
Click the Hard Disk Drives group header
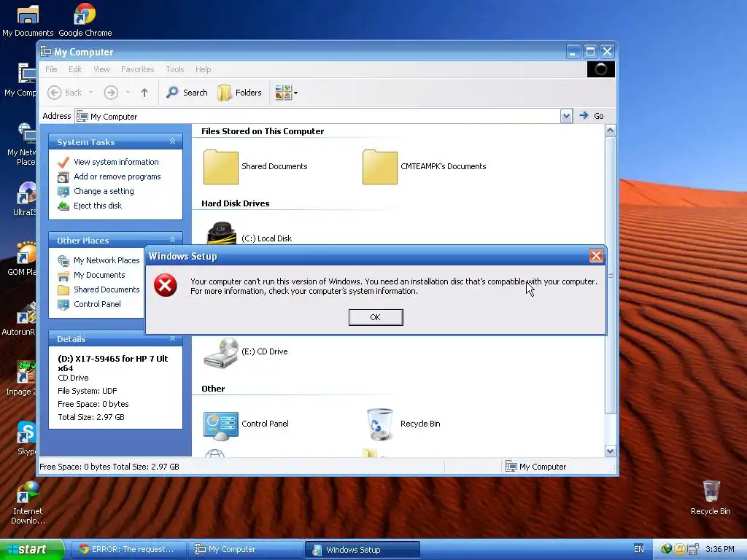tap(236, 203)
